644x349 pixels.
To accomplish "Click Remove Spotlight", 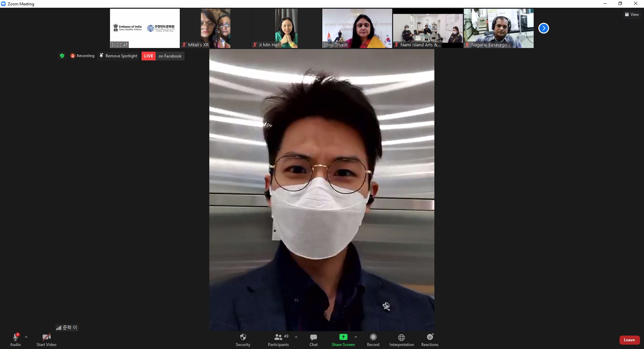I will 118,56.
